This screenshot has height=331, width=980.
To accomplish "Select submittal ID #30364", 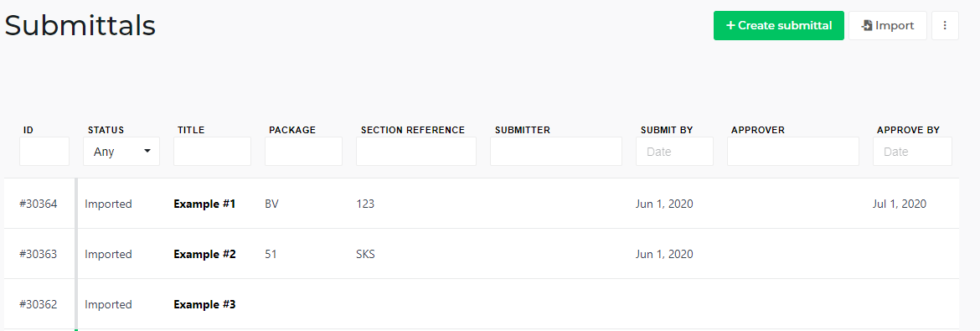I will [x=39, y=204].
